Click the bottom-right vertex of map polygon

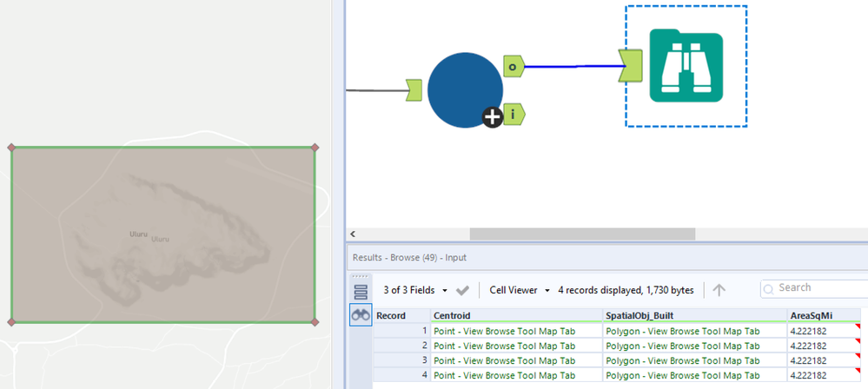pos(315,321)
